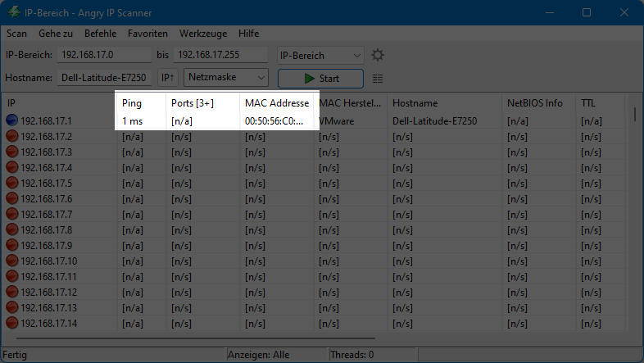Open the preferences gear icon
Screen dimensions: 644x363
[378, 55]
